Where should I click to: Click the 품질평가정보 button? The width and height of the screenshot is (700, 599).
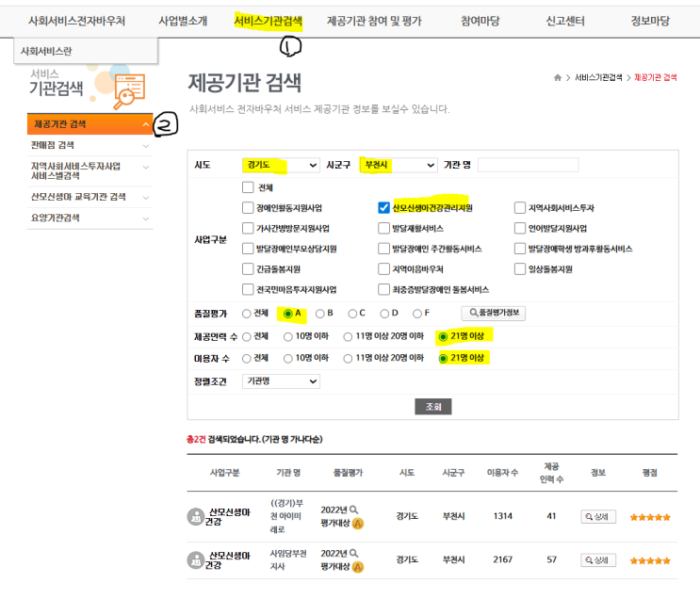494,313
